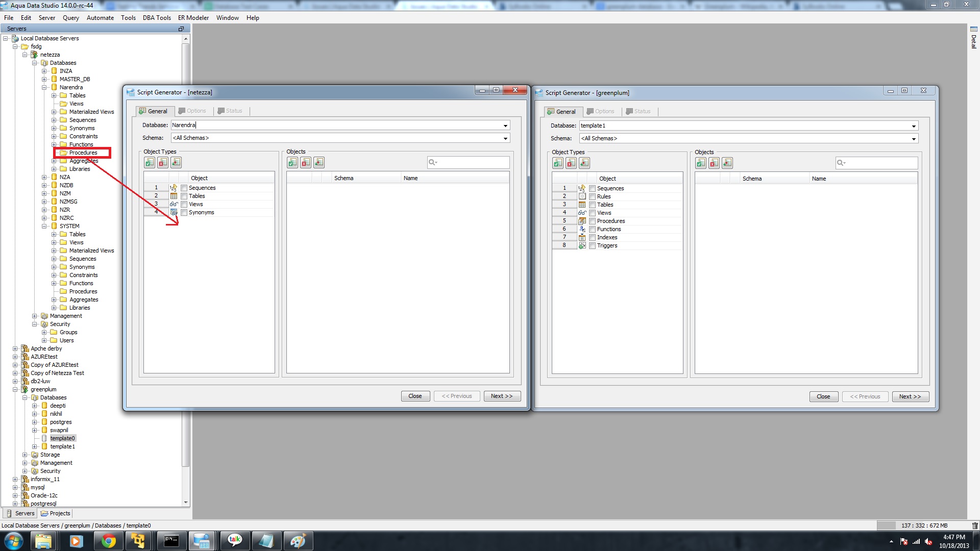Enable the Procedures checkbox in greenplum generator
980x551 pixels.
(x=593, y=221)
